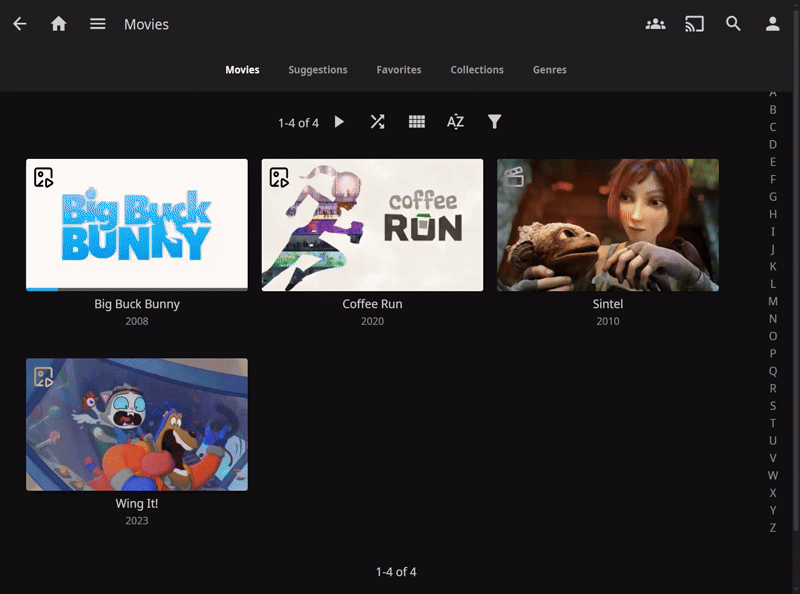Viewport: 800px width, 594px height.
Task: Jump to letter C in alphabet picker
Action: [773, 127]
